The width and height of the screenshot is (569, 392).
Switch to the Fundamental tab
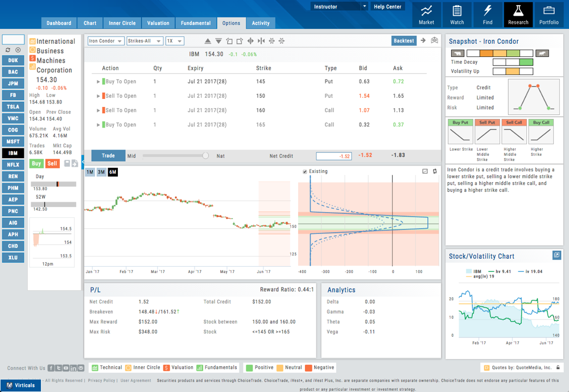[x=196, y=23]
